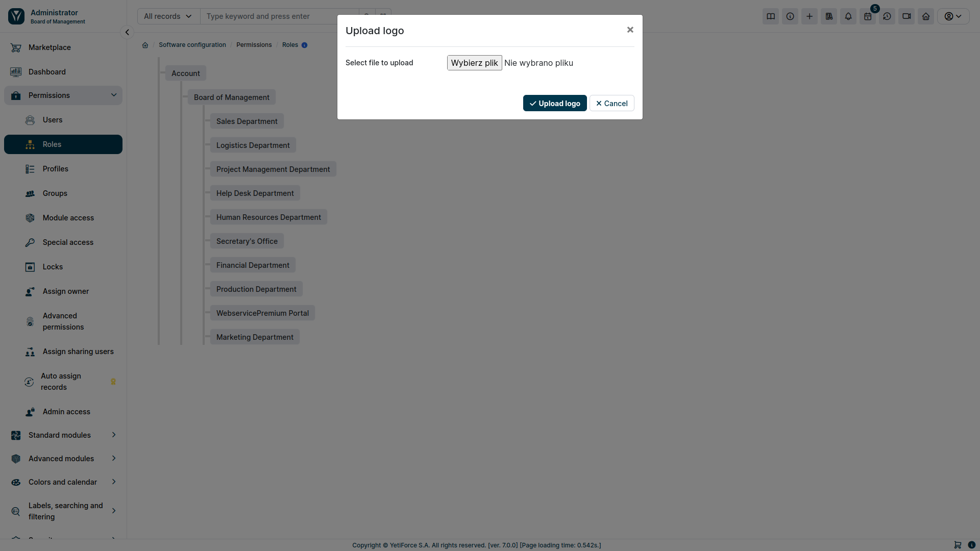
Task: Click the Wybierz plik file input button
Action: pyautogui.click(x=474, y=63)
